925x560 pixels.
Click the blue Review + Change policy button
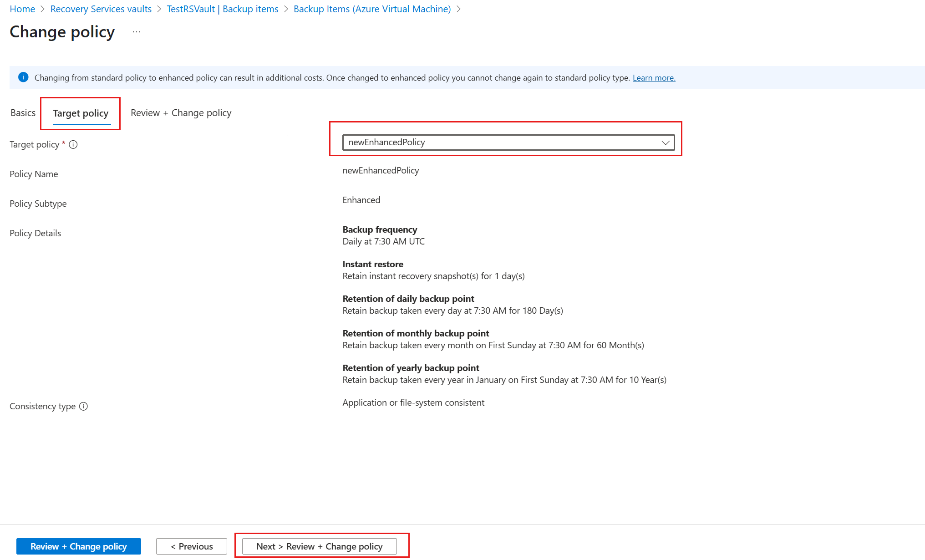click(79, 546)
